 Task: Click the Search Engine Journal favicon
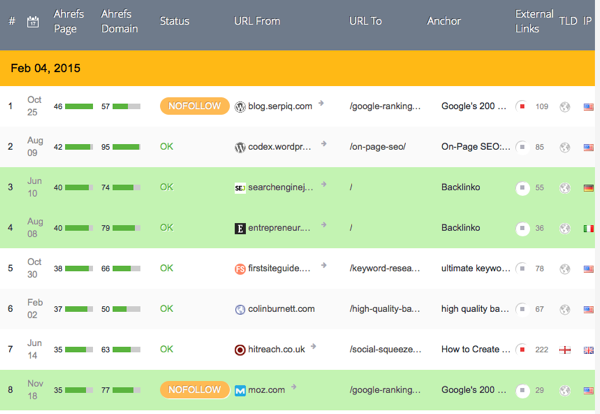pyautogui.click(x=240, y=187)
